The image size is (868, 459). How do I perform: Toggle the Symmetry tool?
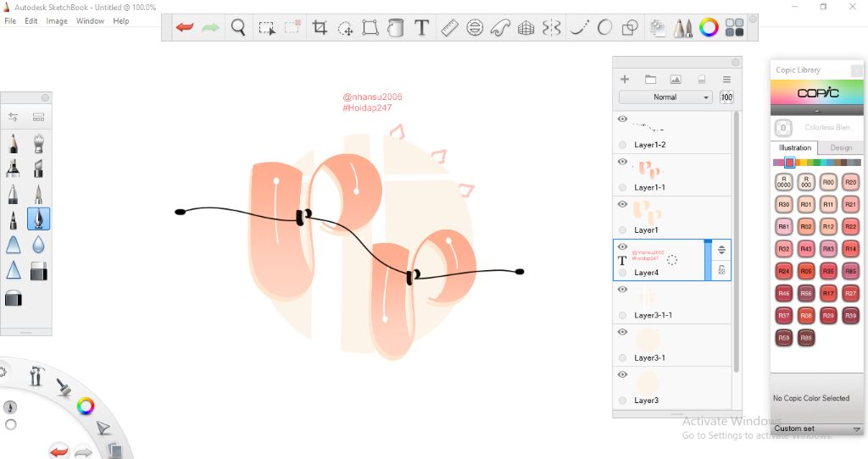tap(552, 27)
